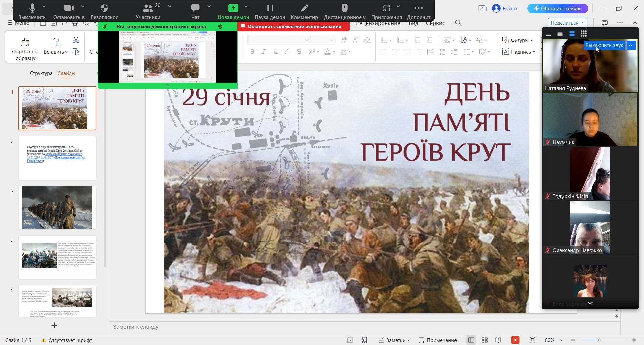Click Формат по образцу format painter
Image resolution: width=644 pixels, height=345 pixels.
coord(25,49)
